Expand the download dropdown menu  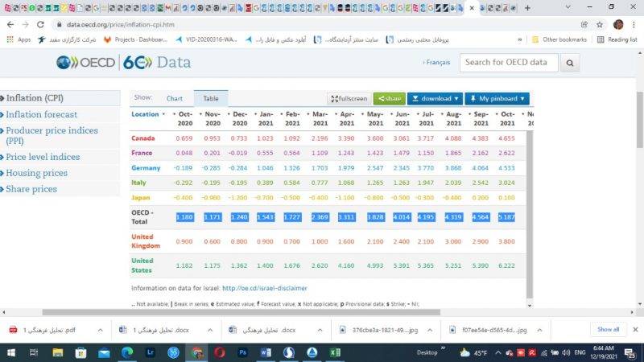click(435, 98)
